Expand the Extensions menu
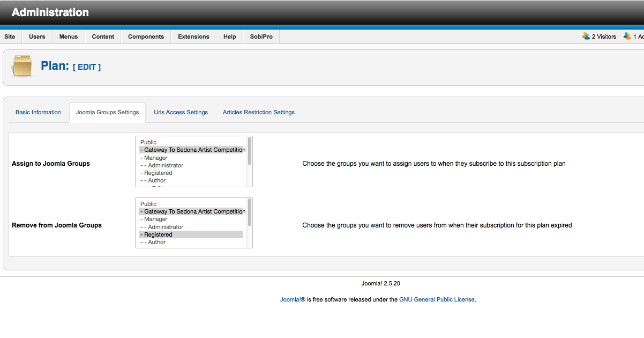The height and width of the screenshot is (338, 644). pyautogui.click(x=193, y=36)
